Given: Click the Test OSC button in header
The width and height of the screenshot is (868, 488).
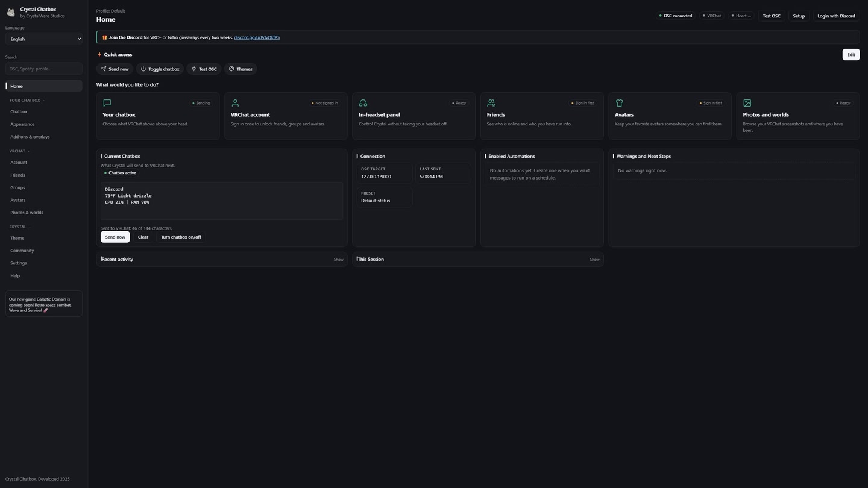Looking at the screenshot, I should 771,16.
